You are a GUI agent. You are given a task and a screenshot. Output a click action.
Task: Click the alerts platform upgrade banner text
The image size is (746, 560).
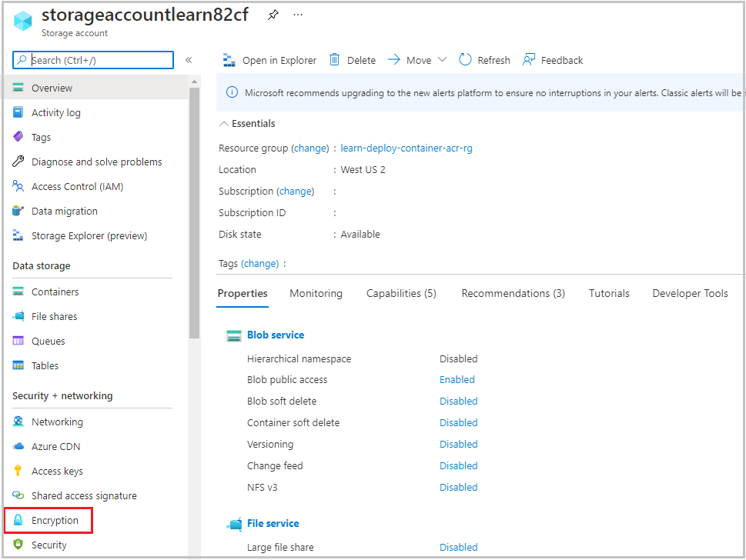tap(493, 93)
